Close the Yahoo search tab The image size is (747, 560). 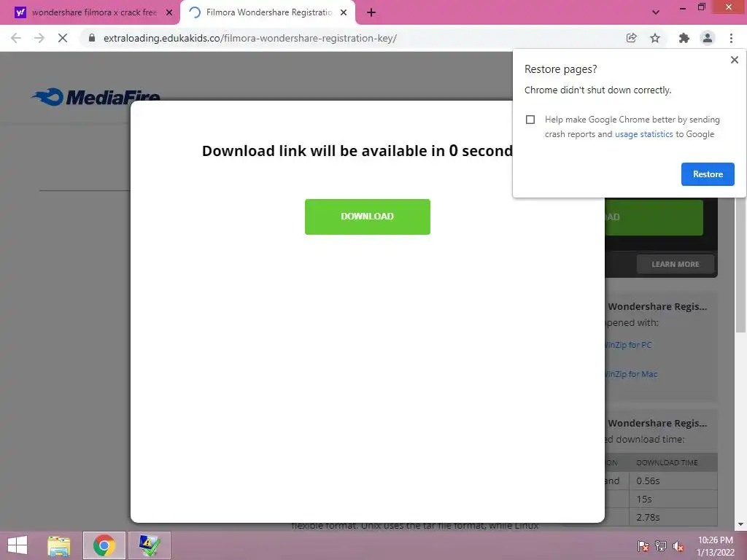tap(169, 12)
